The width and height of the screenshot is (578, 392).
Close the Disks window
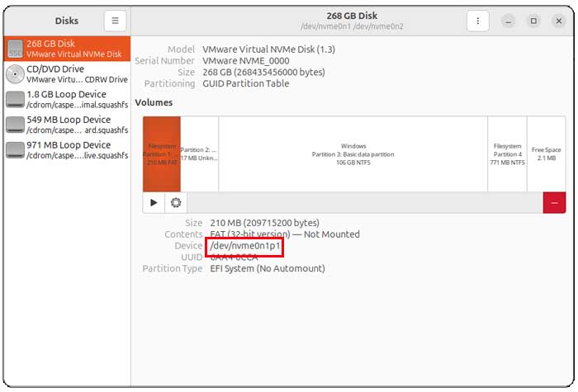559,21
